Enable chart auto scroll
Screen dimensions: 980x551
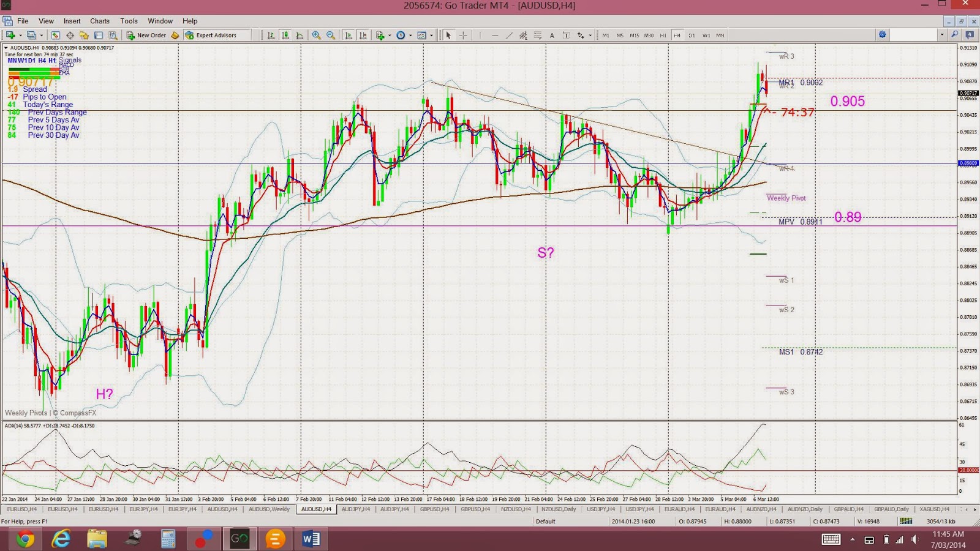[x=349, y=36]
